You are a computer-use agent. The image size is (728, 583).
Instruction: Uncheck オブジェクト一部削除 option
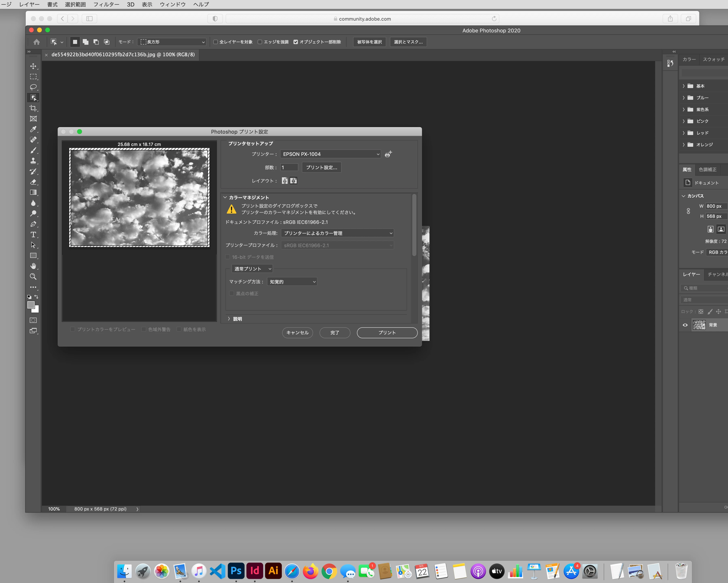(296, 42)
